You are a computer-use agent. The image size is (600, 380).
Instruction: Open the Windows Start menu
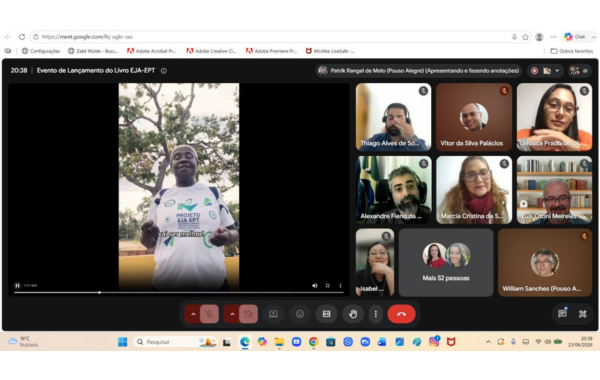122,342
